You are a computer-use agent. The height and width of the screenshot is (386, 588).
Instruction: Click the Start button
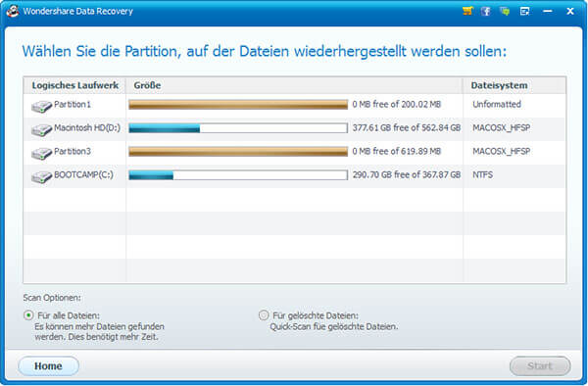[x=540, y=366]
